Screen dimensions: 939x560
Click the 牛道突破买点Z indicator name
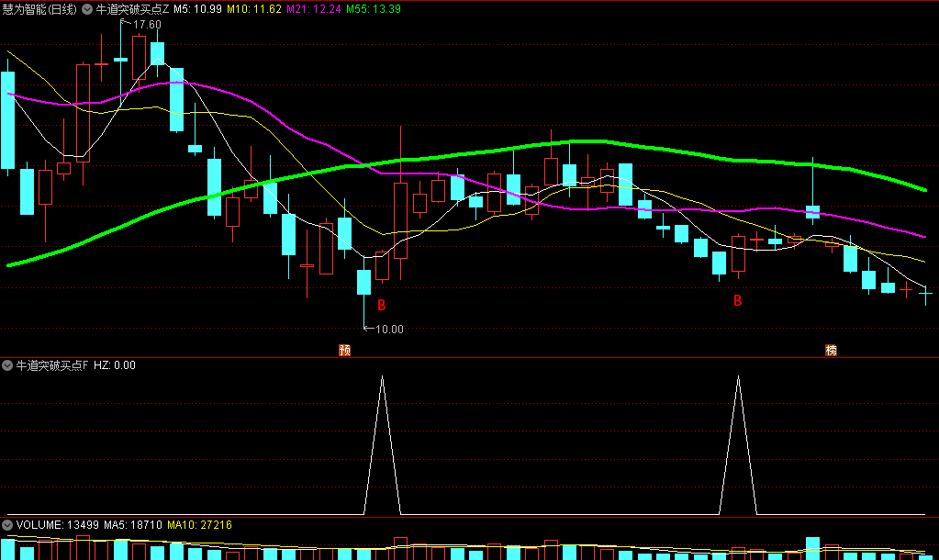click(x=132, y=9)
